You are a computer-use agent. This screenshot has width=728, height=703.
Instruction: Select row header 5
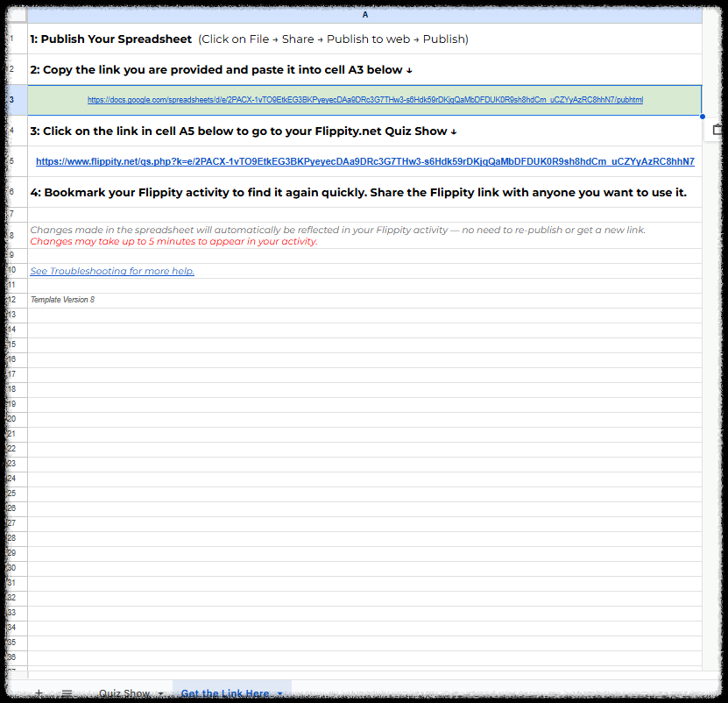tap(18, 161)
